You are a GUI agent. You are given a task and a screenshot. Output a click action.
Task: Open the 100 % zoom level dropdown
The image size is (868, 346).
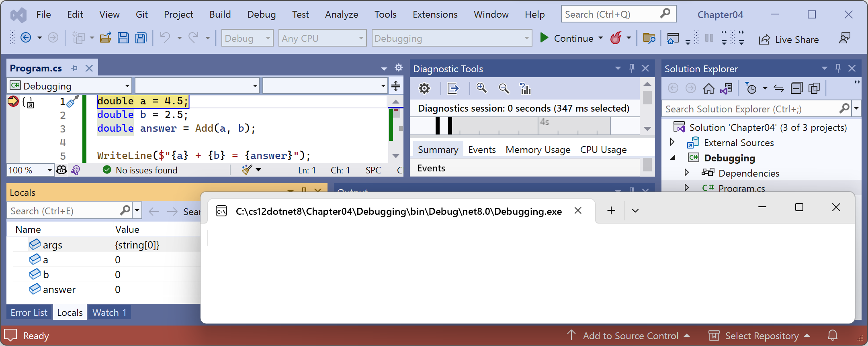[30, 170]
